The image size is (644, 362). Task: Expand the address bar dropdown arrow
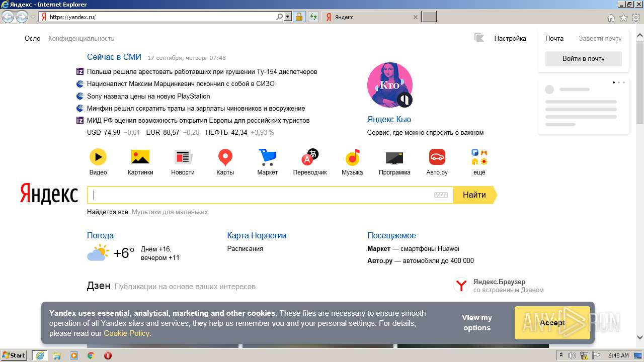[288, 17]
